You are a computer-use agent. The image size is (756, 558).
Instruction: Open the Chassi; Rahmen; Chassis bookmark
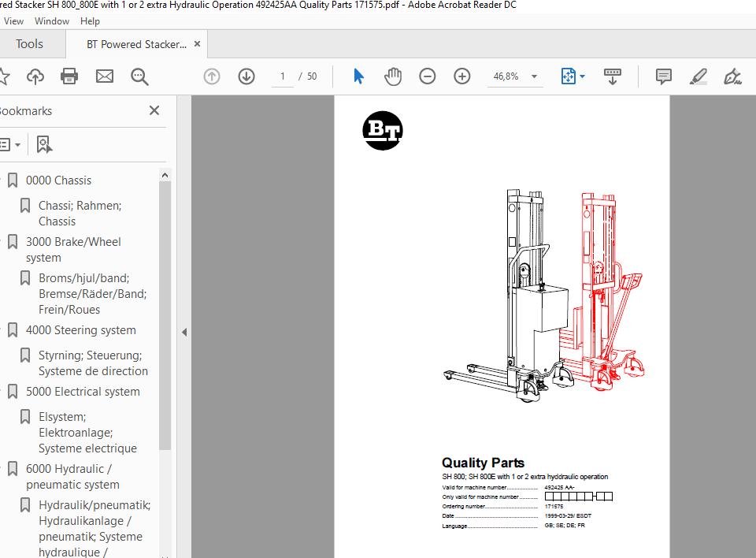(80, 214)
